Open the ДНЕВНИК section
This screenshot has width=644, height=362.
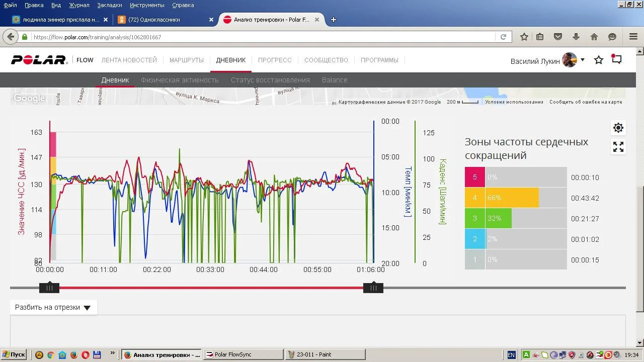tap(231, 60)
